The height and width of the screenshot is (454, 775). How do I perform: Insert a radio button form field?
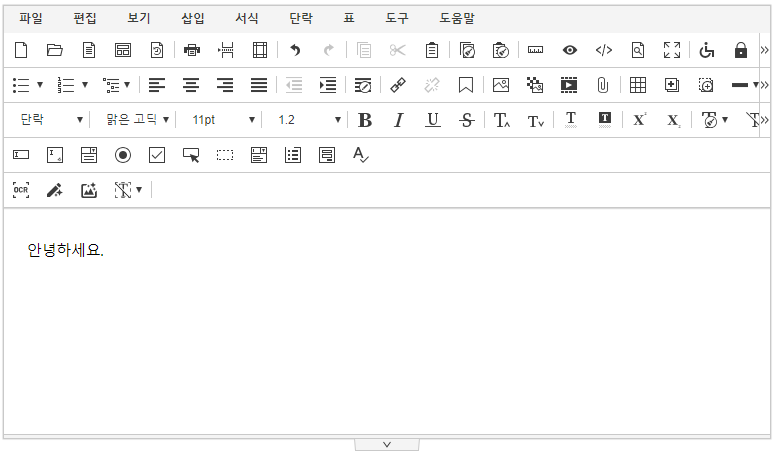click(x=123, y=155)
